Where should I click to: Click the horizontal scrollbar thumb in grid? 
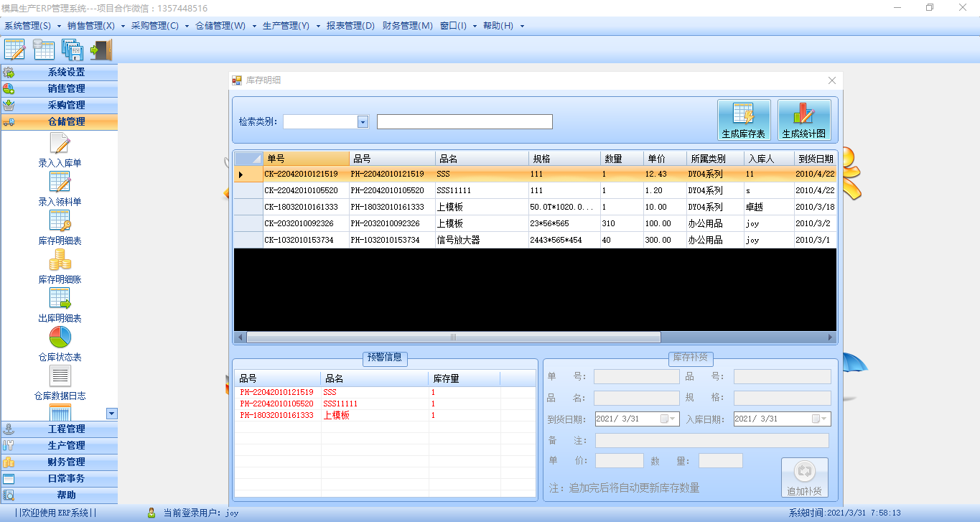454,337
